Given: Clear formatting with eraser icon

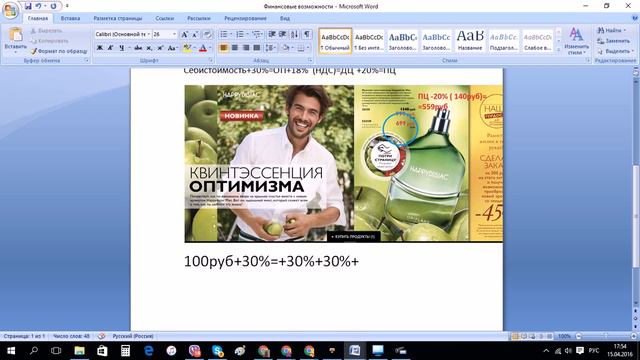Looking at the screenshot, I should pyautogui.click(x=207, y=35).
